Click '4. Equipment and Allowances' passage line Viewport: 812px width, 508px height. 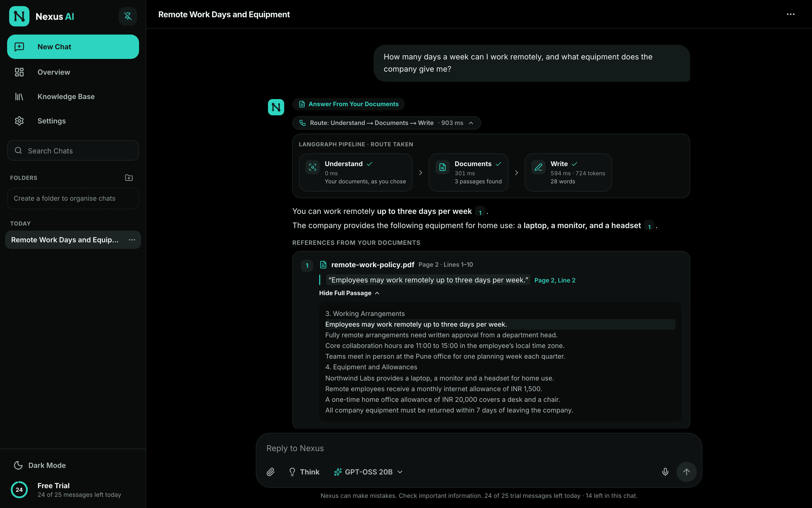(371, 367)
